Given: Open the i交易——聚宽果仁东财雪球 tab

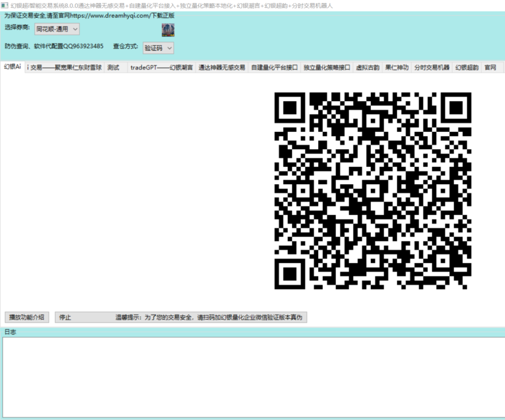Looking at the screenshot, I should [x=65, y=67].
